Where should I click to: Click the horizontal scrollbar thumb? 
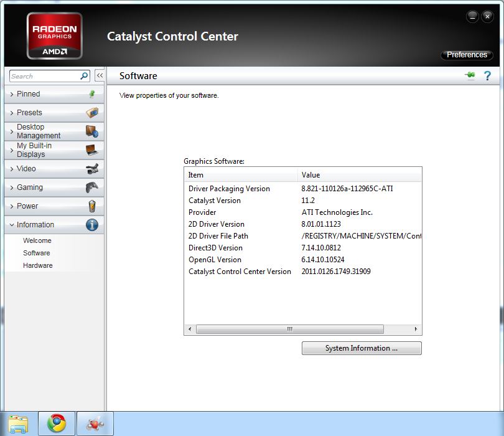click(x=289, y=329)
